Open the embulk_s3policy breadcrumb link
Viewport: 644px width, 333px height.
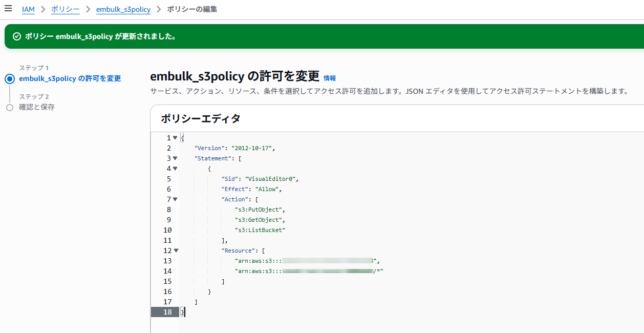pos(123,9)
